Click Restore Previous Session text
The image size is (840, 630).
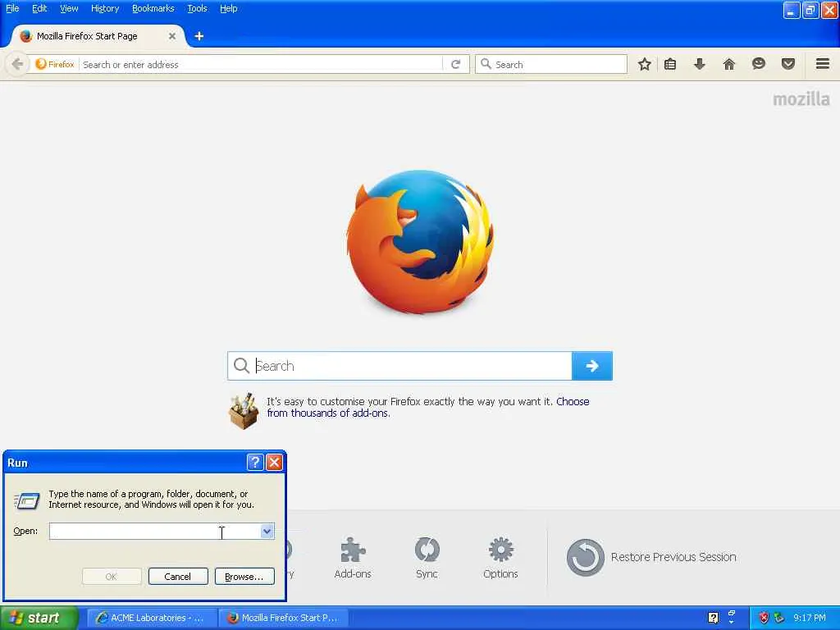coord(673,557)
